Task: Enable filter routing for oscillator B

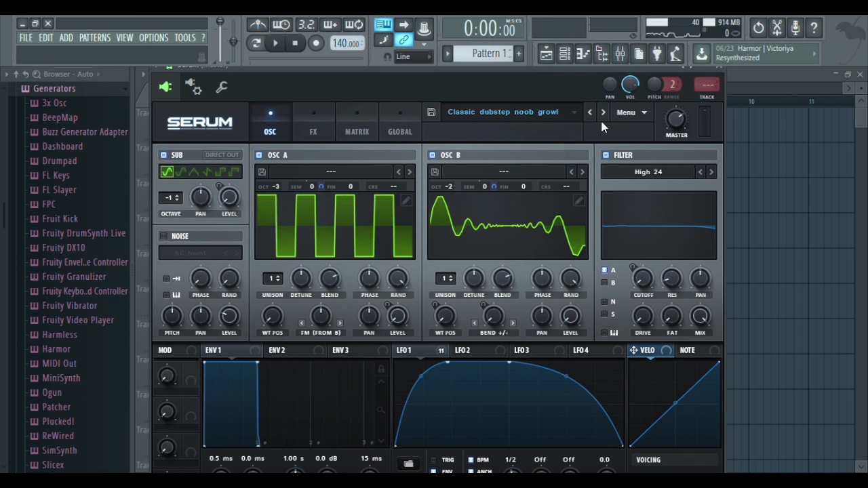Action: (604, 283)
